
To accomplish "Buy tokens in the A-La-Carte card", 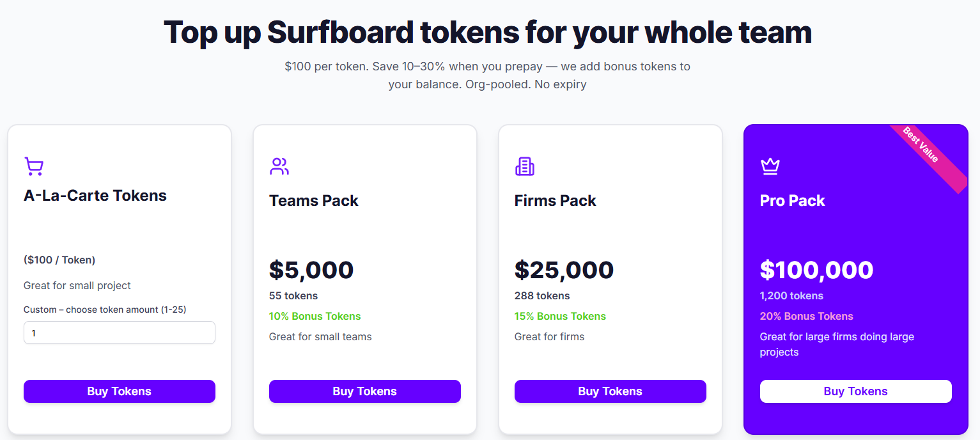I will coord(120,391).
